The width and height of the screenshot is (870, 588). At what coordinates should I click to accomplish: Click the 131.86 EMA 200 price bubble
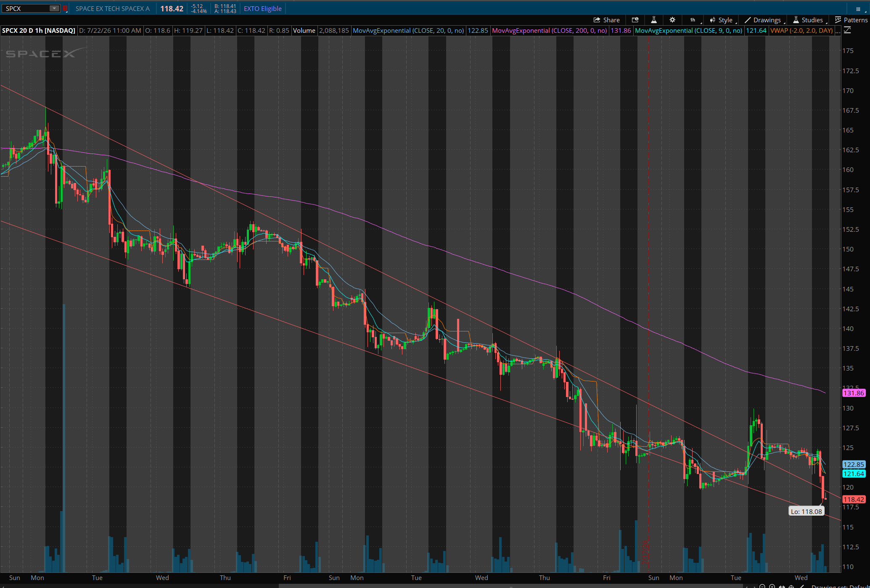click(x=854, y=393)
